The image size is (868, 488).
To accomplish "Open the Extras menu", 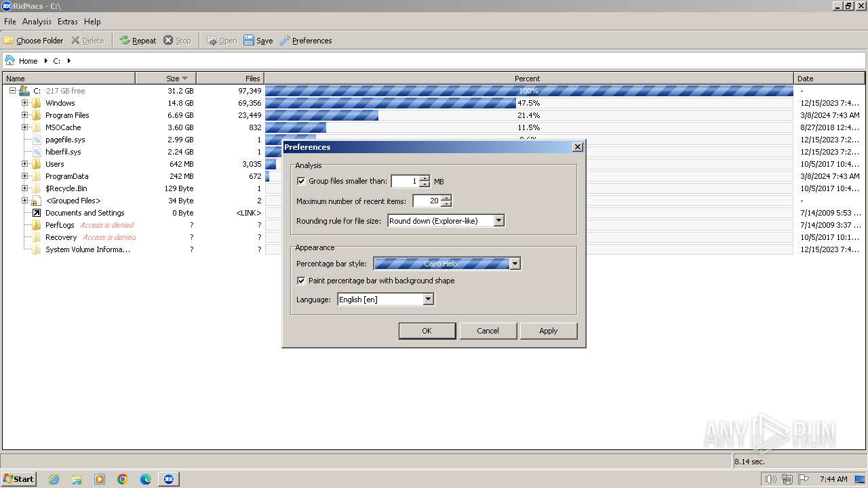I will tap(67, 22).
